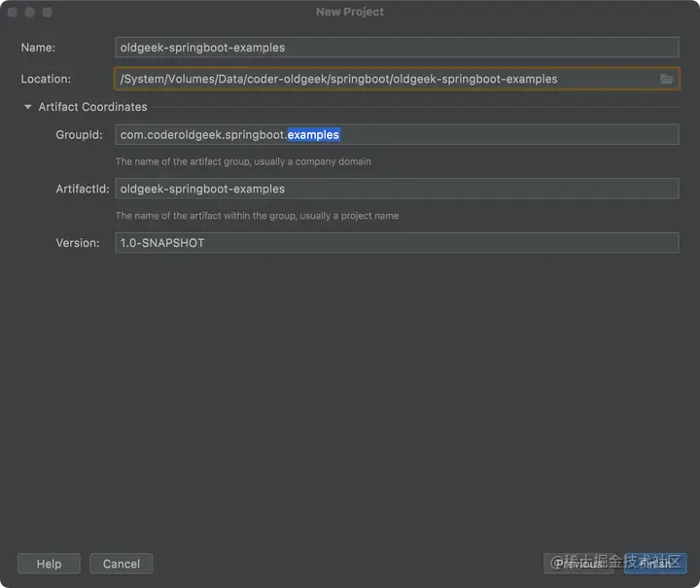Cancel the New Project dialog
The width and height of the screenshot is (700, 588).
point(121,564)
